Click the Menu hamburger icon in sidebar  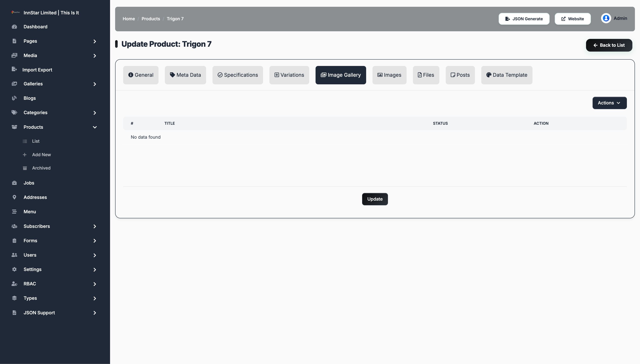(x=14, y=212)
